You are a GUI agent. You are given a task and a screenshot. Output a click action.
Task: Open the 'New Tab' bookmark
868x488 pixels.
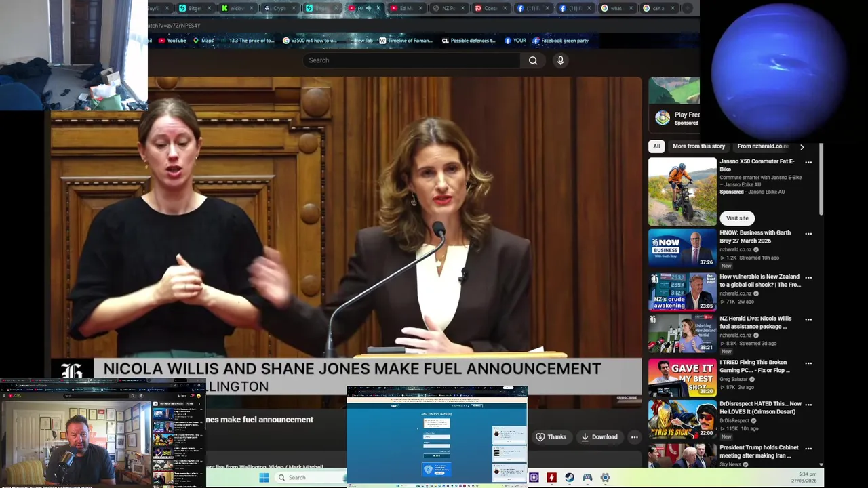[361, 41]
